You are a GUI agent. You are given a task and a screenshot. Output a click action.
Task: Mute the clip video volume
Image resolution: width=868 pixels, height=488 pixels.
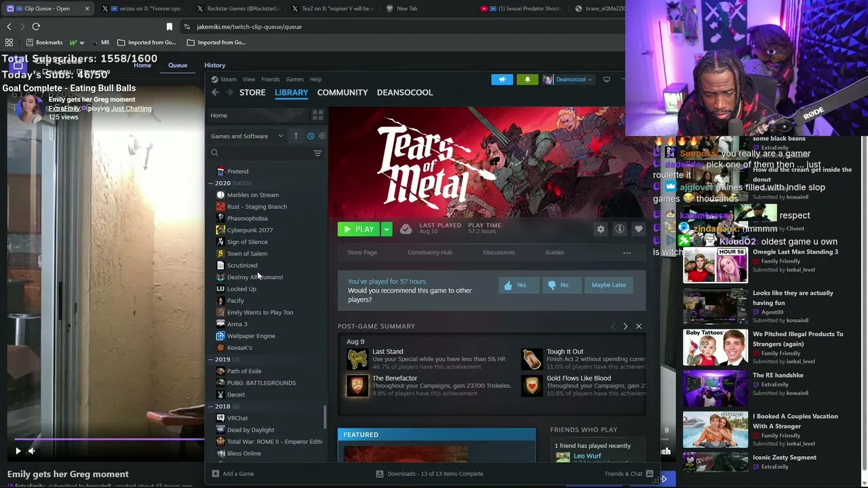pos(31,451)
